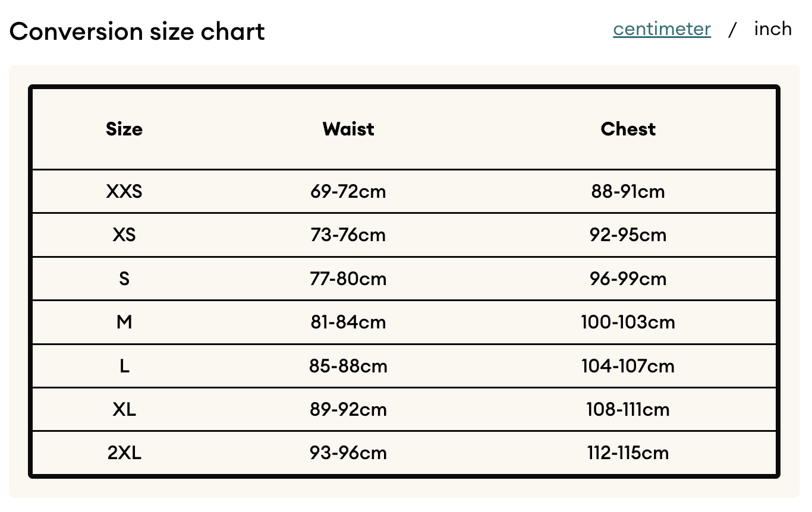Select waist value 93-96cm
This screenshot has height=512, width=812.
pyautogui.click(x=348, y=454)
